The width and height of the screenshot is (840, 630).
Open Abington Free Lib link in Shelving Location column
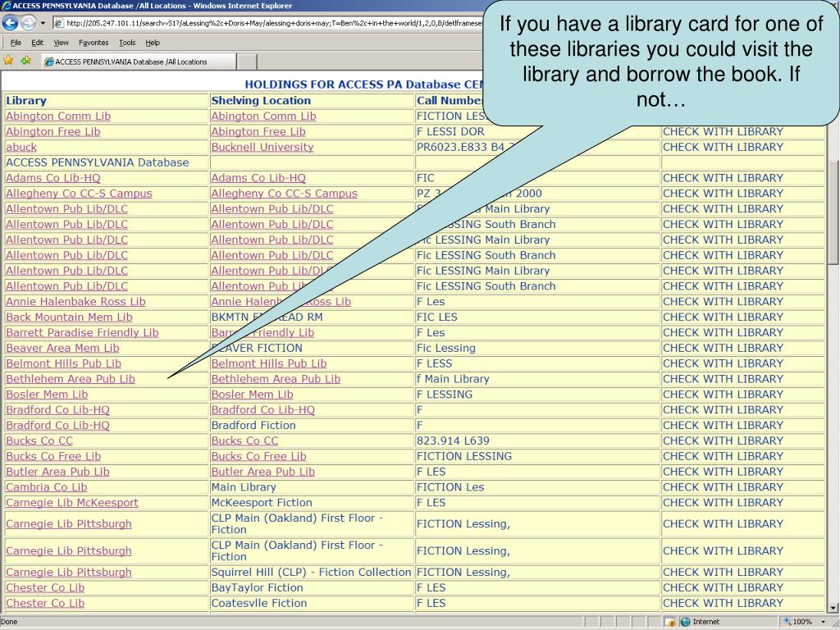point(258,132)
